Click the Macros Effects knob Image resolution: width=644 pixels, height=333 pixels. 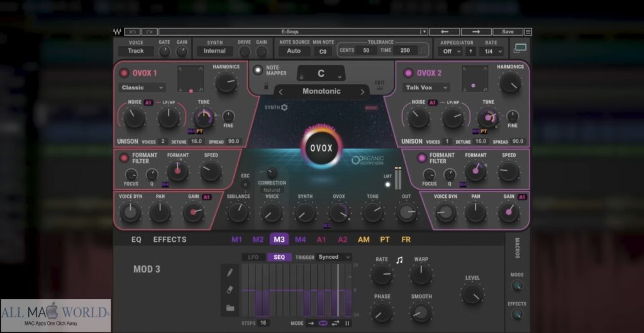pos(517,315)
